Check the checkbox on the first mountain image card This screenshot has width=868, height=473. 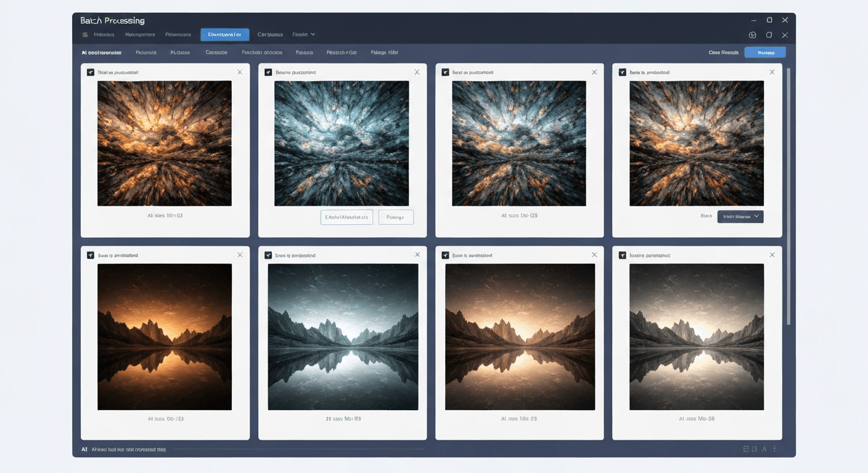90,254
